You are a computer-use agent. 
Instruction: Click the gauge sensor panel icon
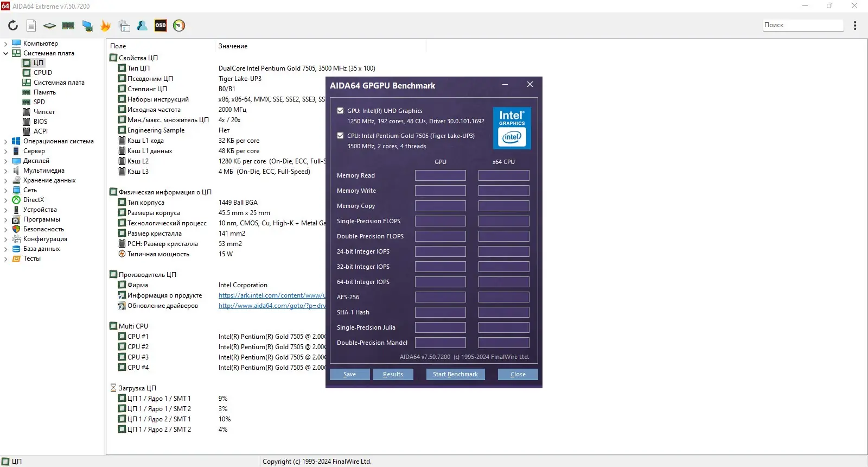[x=179, y=26]
